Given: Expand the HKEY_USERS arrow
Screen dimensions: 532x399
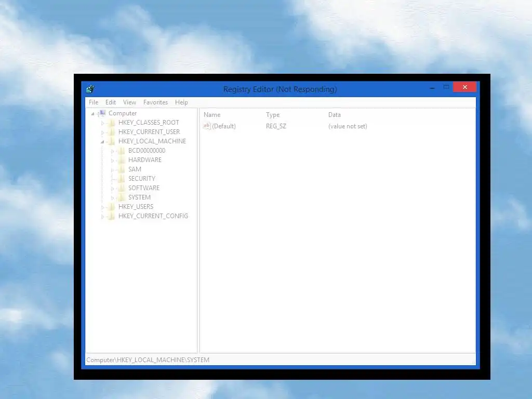Looking at the screenshot, I should (x=102, y=207).
